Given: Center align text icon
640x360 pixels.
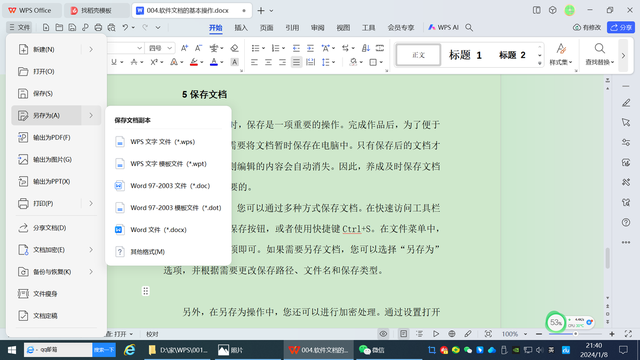Looking at the screenshot, I should (x=268, y=62).
